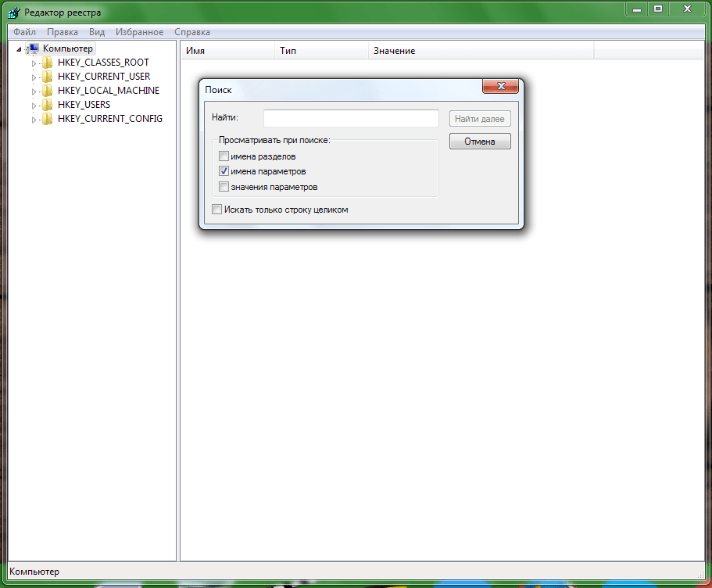The image size is (712, 588).
Task: Expand the HKEY_CURRENT_CONFIG branch
Action: 34,120
